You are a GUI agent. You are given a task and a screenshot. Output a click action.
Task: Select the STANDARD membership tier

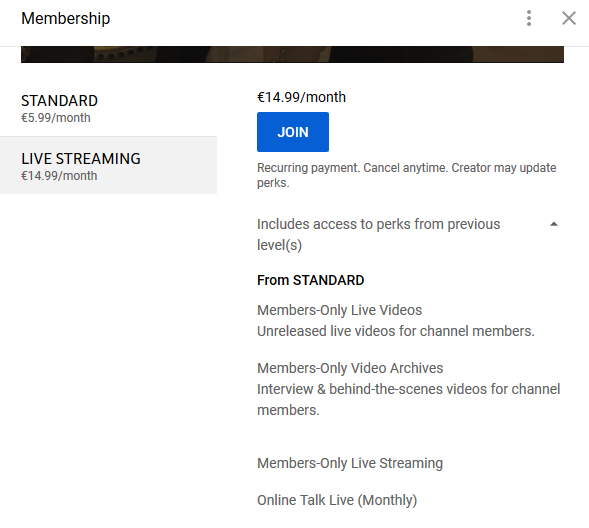[x=108, y=107]
